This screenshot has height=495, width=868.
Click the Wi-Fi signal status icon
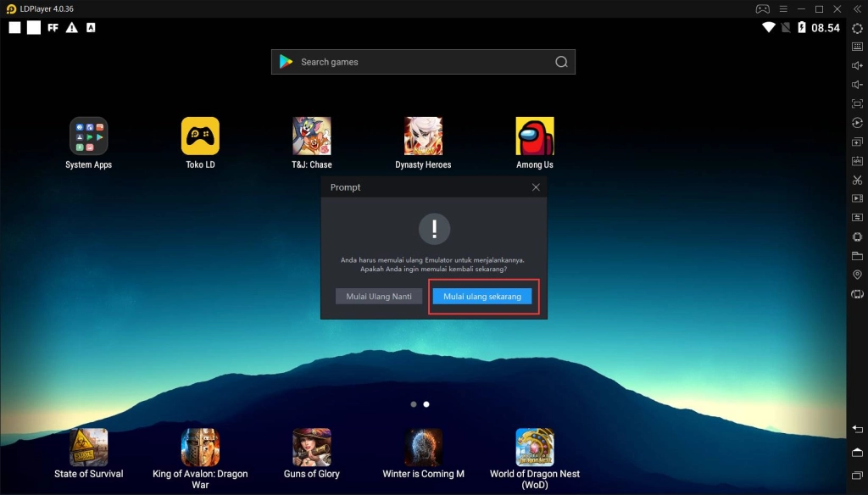coord(768,27)
